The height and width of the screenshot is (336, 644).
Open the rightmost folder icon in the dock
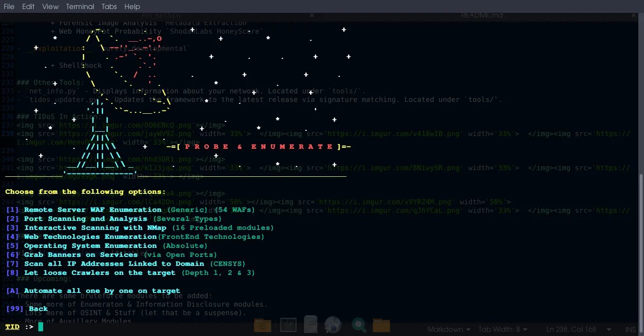click(x=381, y=325)
